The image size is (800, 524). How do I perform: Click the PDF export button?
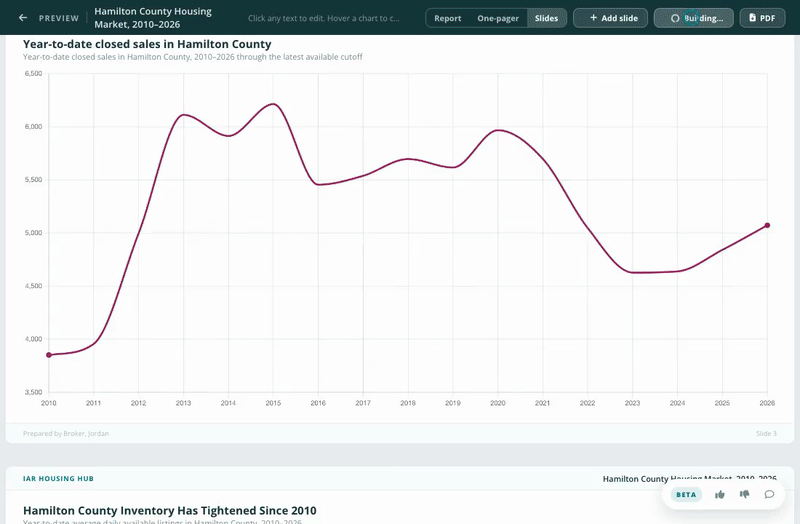click(762, 18)
